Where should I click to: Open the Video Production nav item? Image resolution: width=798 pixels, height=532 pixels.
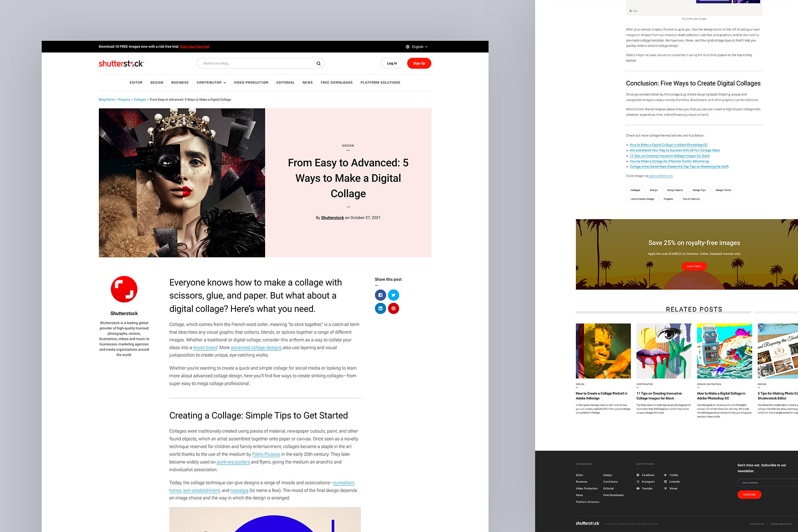(x=251, y=82)
